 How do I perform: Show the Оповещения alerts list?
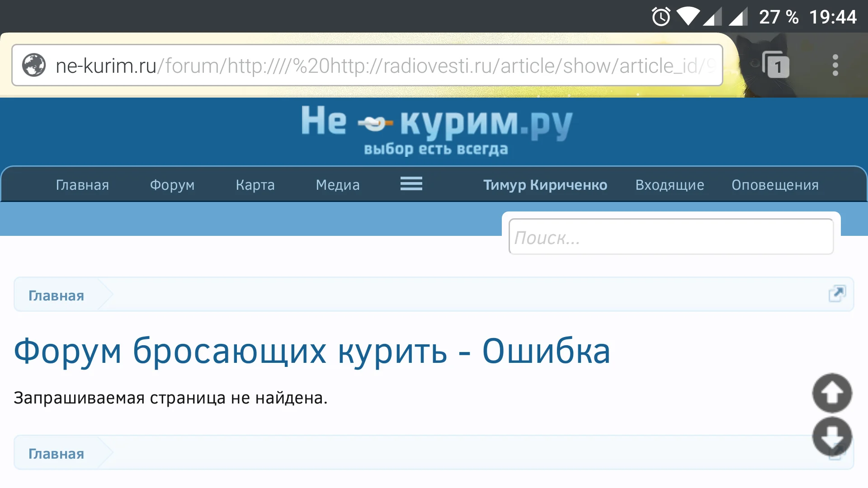coord(775,185)
